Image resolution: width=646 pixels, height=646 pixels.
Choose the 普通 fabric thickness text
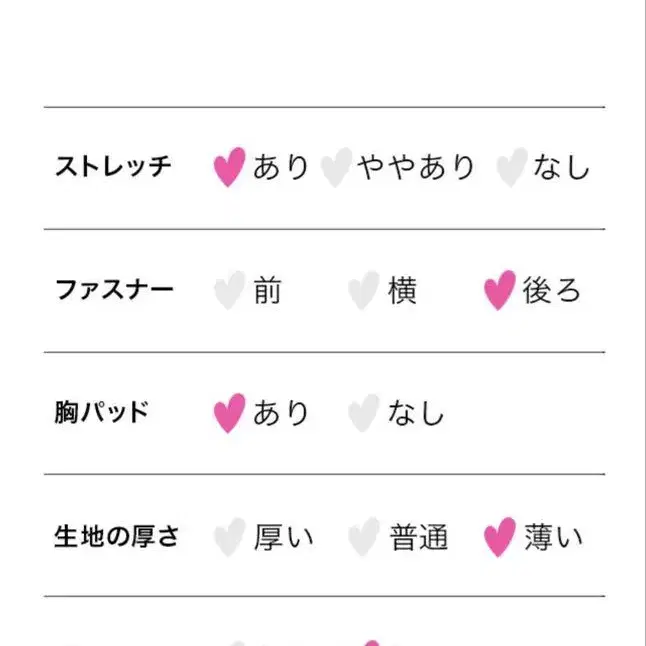418,537
